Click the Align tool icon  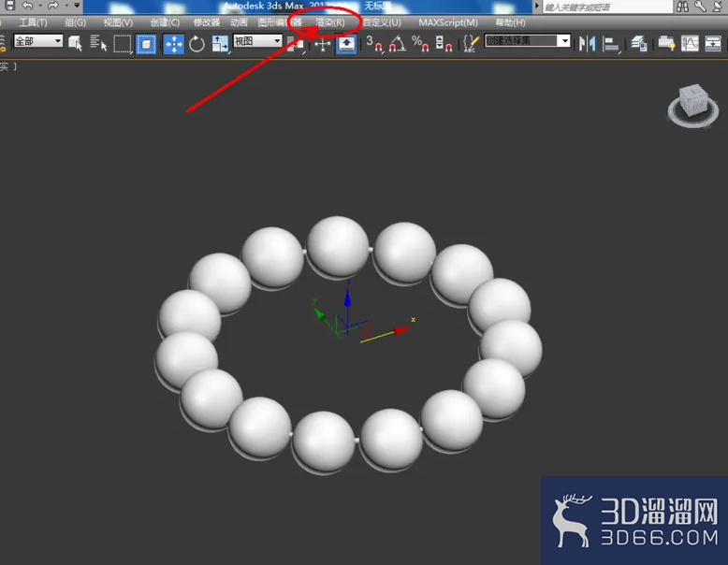point(611,45)
